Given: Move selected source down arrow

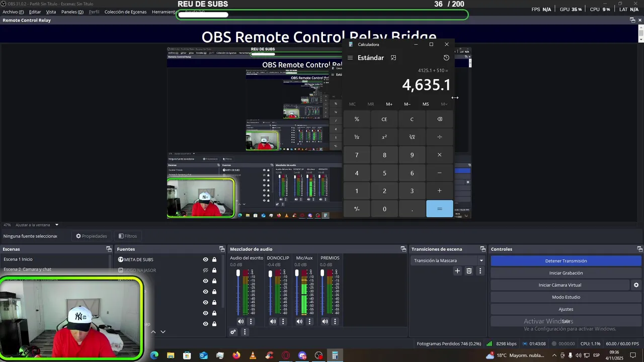Looking at the screenshot, I should [163, 332].
